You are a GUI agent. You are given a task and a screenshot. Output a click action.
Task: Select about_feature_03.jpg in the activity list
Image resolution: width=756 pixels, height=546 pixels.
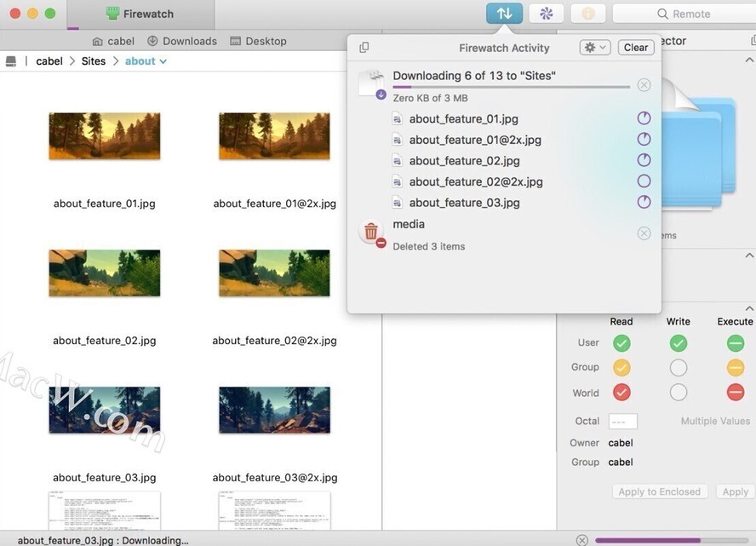[464, 203]
